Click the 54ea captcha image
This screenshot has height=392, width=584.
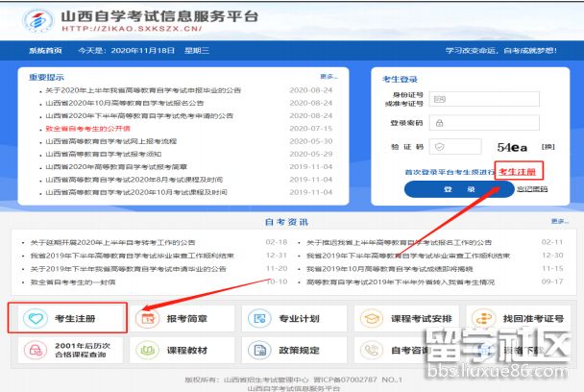(513, 146)
